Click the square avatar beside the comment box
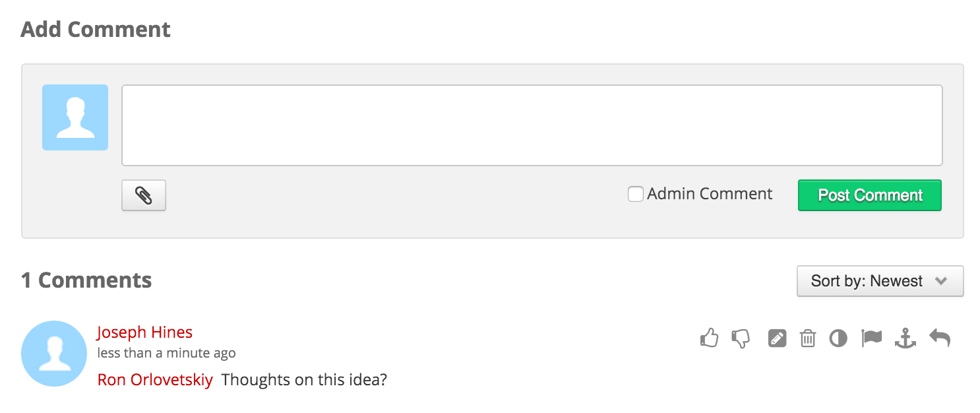980x413 pixels. click(x=75, y=117)
